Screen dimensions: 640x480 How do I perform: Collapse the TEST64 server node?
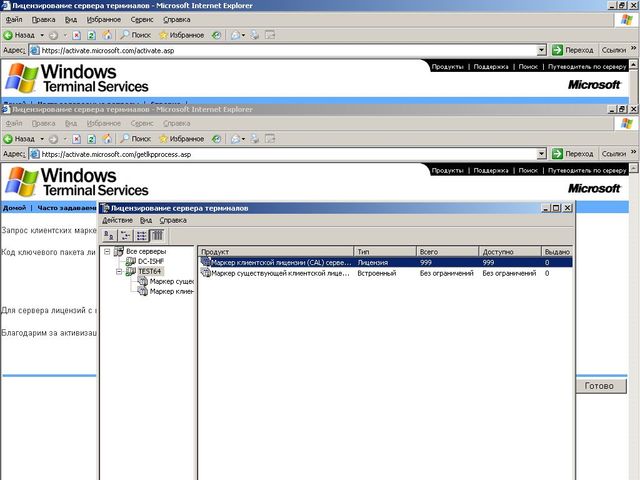pyautogui.click(x=119, y=271)
